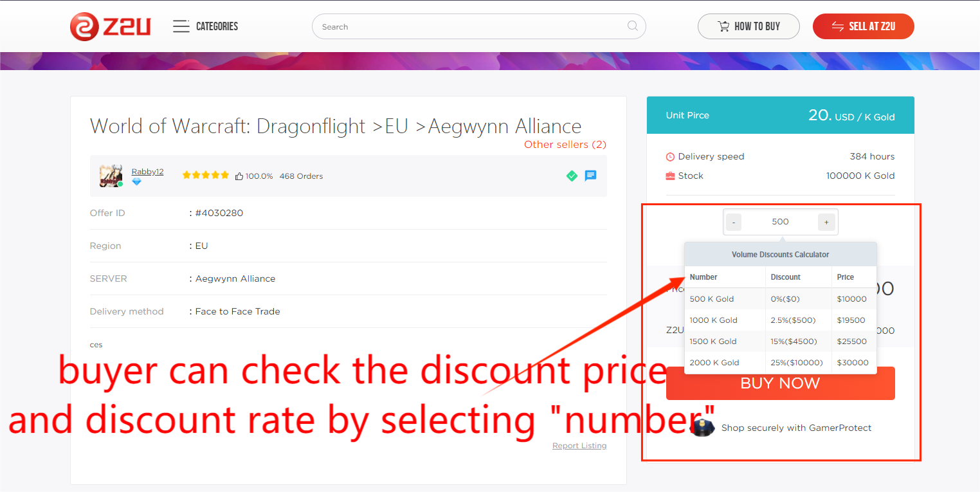
Task: Open the Other sellers (2) link
Action: point(565,145)
